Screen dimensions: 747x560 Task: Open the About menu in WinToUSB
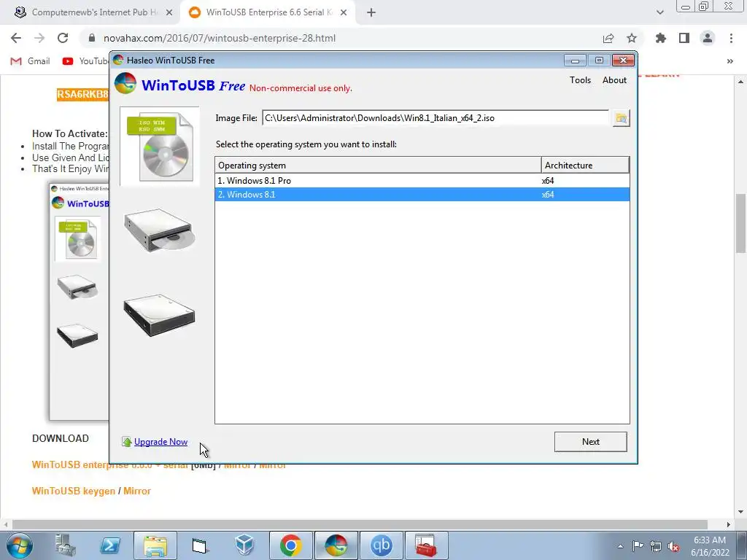614,80
